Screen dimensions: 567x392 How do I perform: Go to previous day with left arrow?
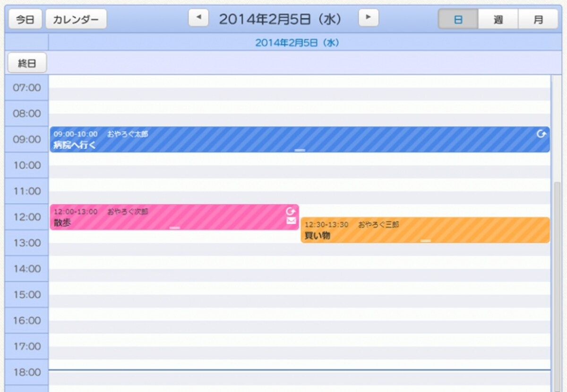coord(198,18)
